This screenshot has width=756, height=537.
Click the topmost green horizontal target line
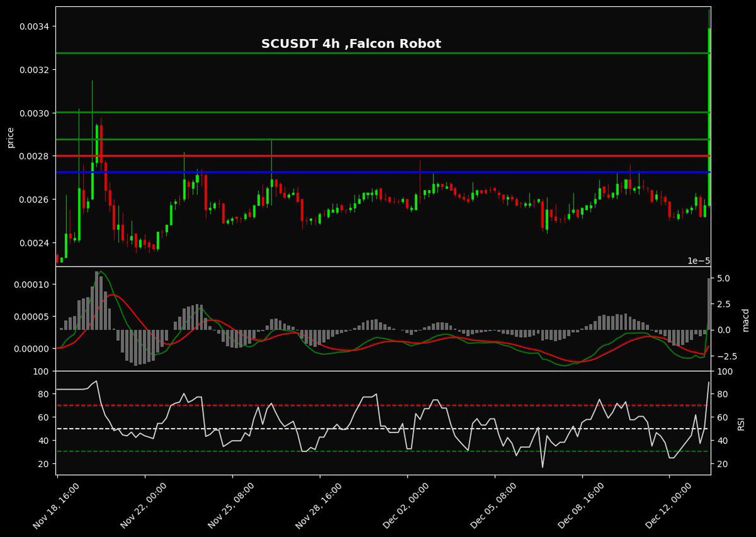point(383,53)
